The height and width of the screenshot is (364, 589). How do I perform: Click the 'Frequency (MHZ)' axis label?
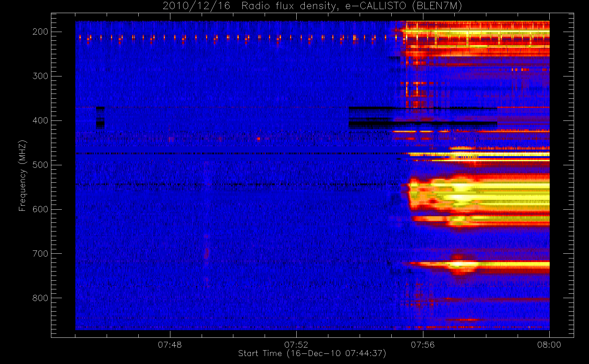(23, 176)
